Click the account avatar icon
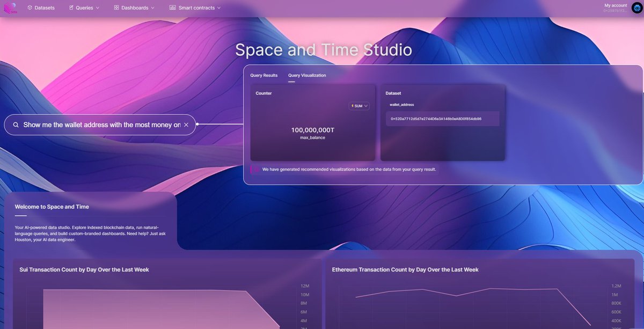This screenshot has width=644, height=329. [636, 8]
